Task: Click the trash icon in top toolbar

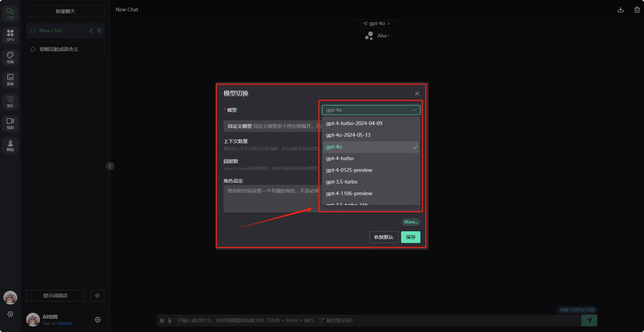Action: 637,10
